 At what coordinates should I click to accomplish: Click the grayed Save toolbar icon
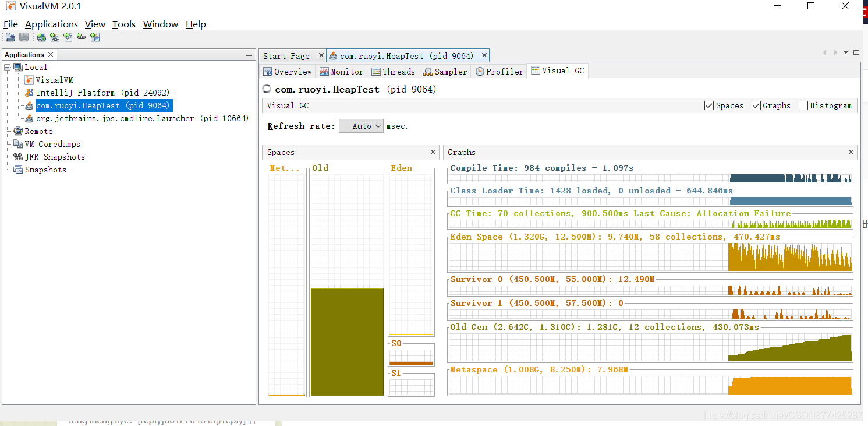24,37
